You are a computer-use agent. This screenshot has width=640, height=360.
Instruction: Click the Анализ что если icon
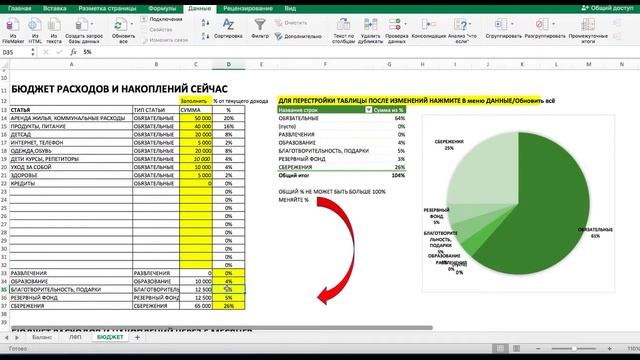click(460, 25)
